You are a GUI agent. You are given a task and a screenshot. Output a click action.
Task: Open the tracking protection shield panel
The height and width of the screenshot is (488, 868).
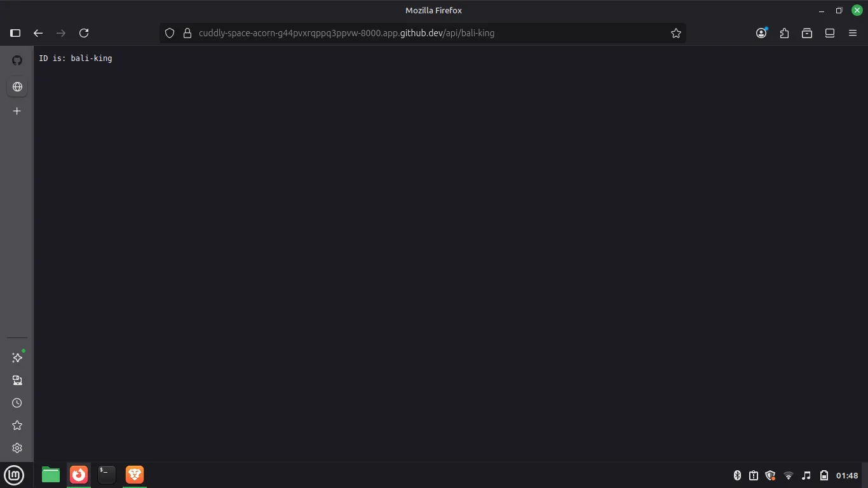(170, 33)
